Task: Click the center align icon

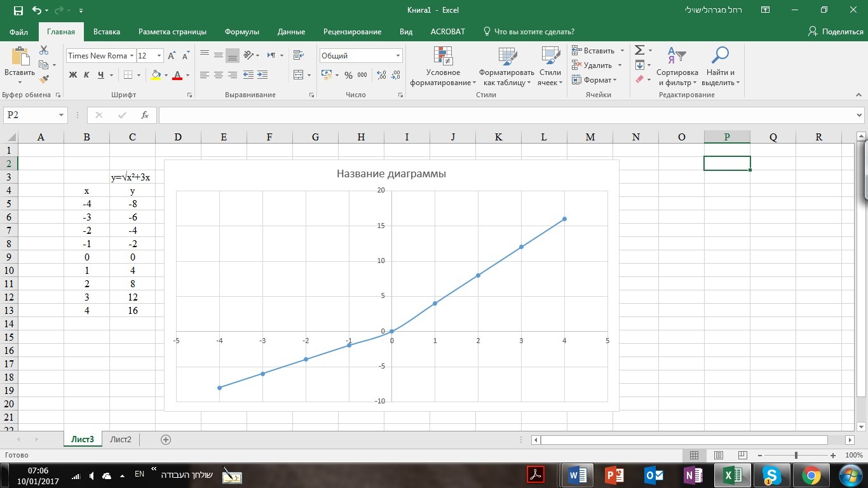Action: click(x=218, y=75)
